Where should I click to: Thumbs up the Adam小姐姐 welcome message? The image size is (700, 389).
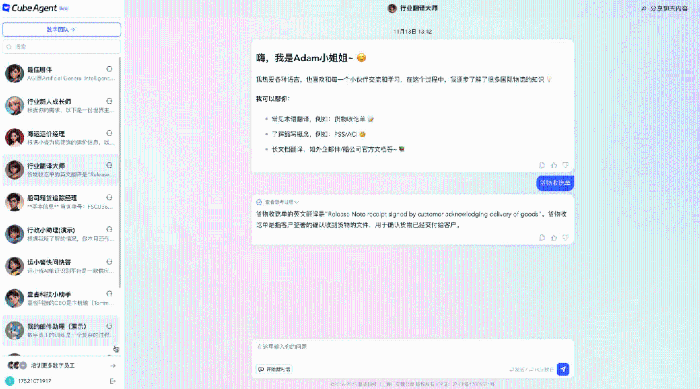point(554,165)
